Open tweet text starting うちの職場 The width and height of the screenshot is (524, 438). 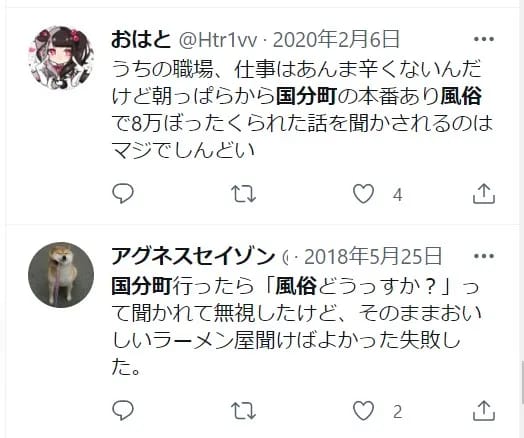click(302, 109)
